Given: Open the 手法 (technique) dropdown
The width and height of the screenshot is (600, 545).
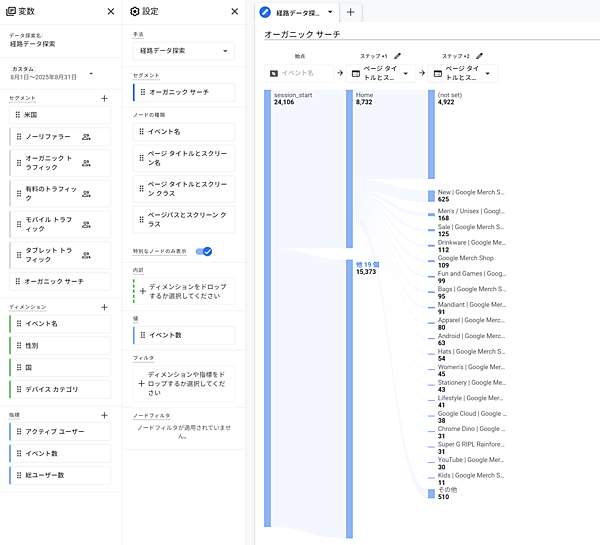Looking at the screenshot, I should pos(183,50).
